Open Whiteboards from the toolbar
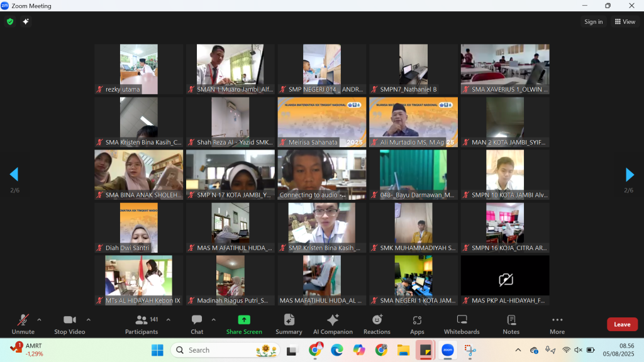Viewport: 644px width, 362px height. 462,324
